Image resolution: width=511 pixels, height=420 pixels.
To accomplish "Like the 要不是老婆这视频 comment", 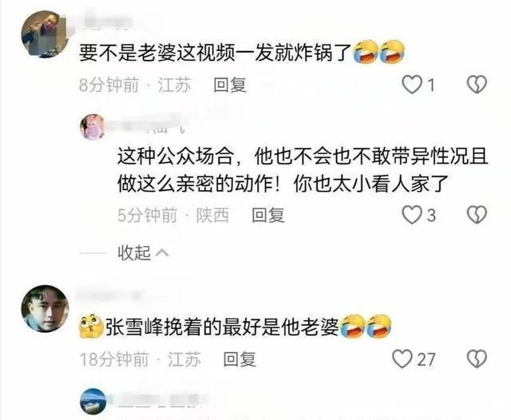I will click(x=412, y=85).
